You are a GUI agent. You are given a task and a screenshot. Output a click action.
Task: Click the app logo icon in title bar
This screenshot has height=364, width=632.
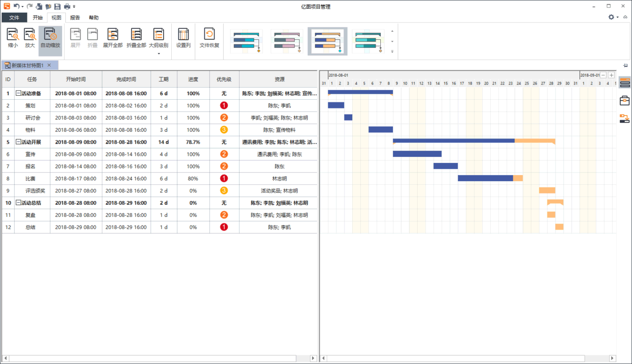click(x=6, y=7)
